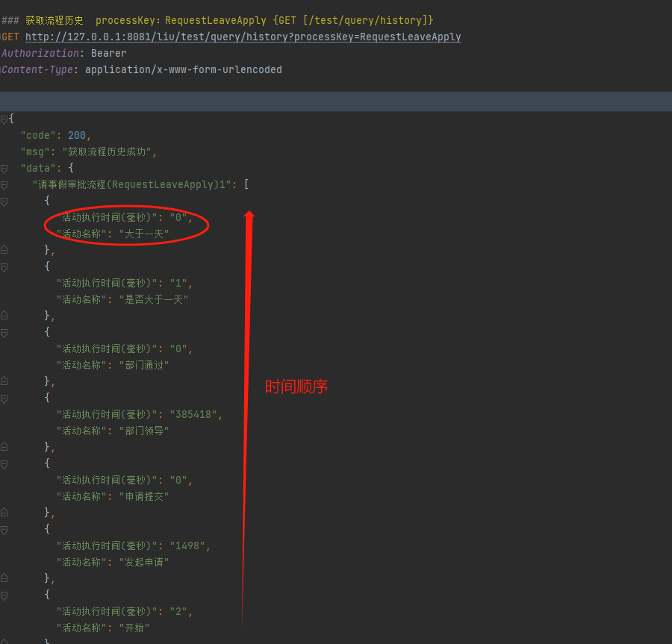Collapse the root JSON object fold marker

4,119
